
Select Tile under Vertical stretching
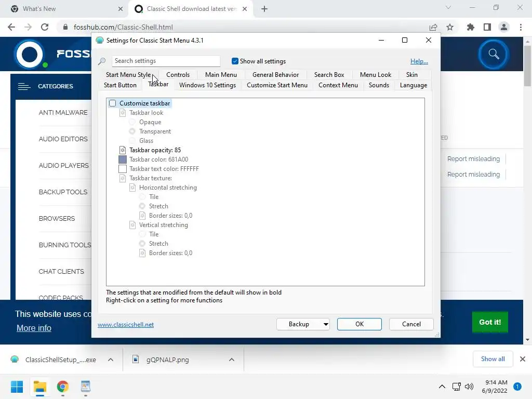tap(142, 234)
